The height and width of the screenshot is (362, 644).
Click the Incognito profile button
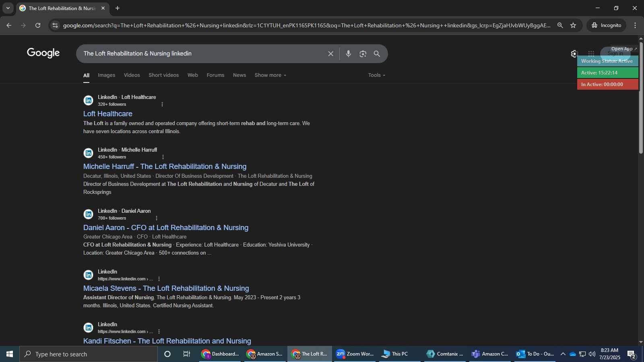tap(606, 25)
